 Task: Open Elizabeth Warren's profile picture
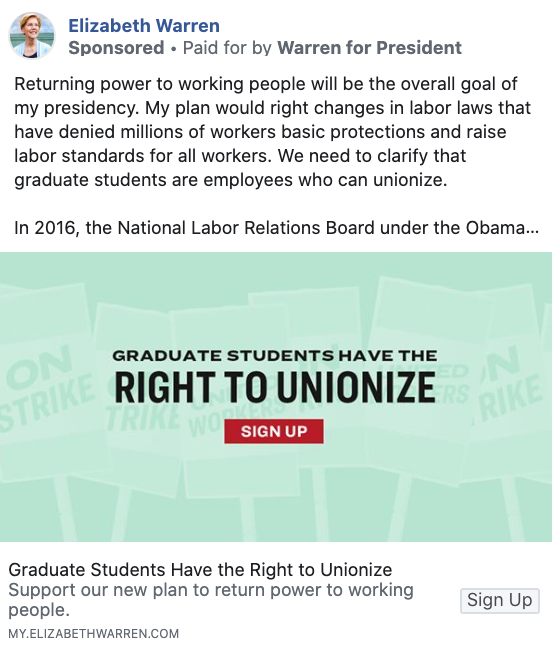pos(32,35)
